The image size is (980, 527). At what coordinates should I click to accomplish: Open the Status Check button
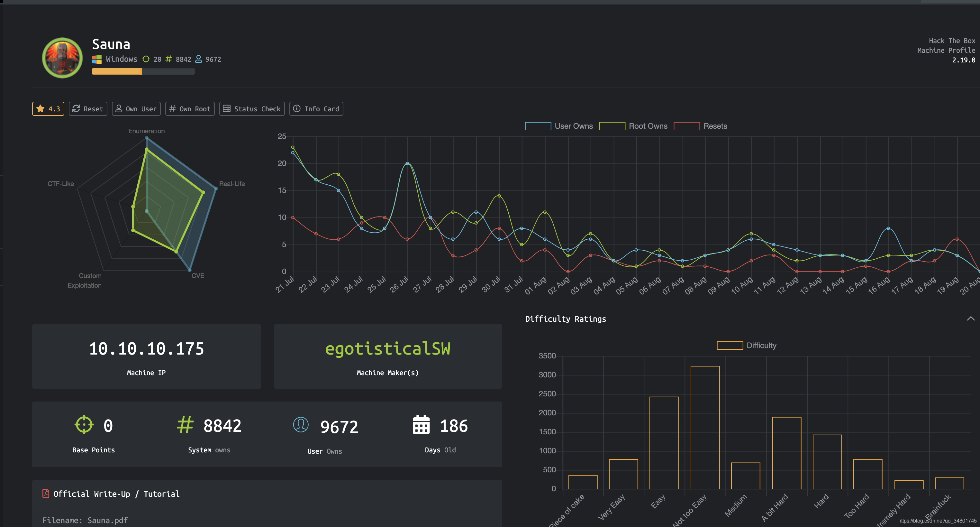[252, 109]
